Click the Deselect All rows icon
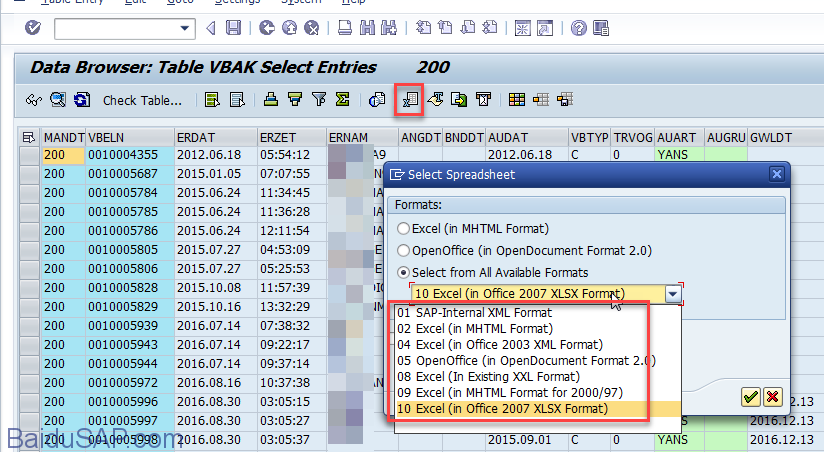Screen dimensions: 824x452 click(x=237, y=99)
